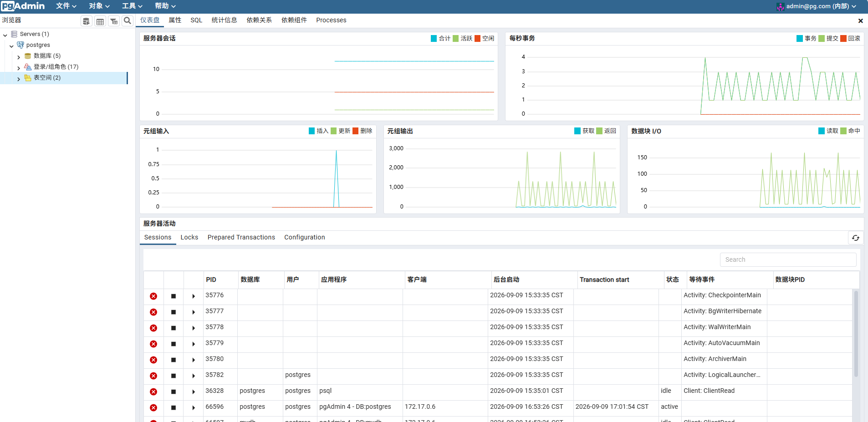
Task: Switch to the 统计信息 tab
Action: click(x=225, y=20)
